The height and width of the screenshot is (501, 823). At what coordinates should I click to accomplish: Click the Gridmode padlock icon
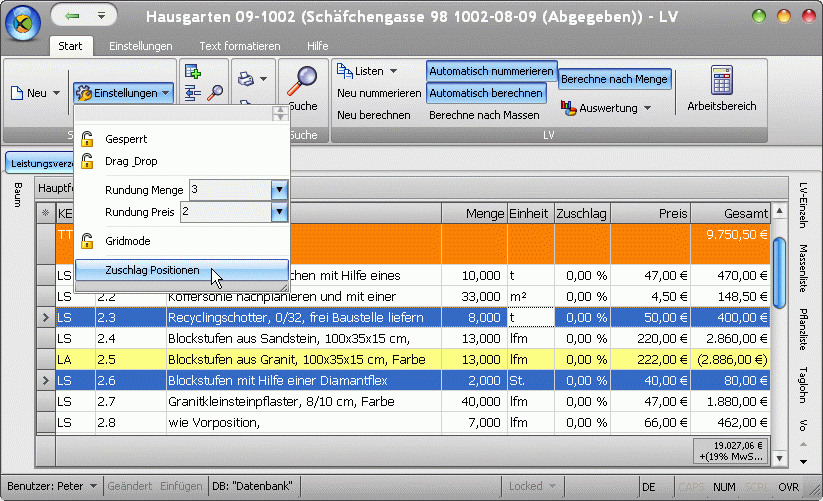87,241
